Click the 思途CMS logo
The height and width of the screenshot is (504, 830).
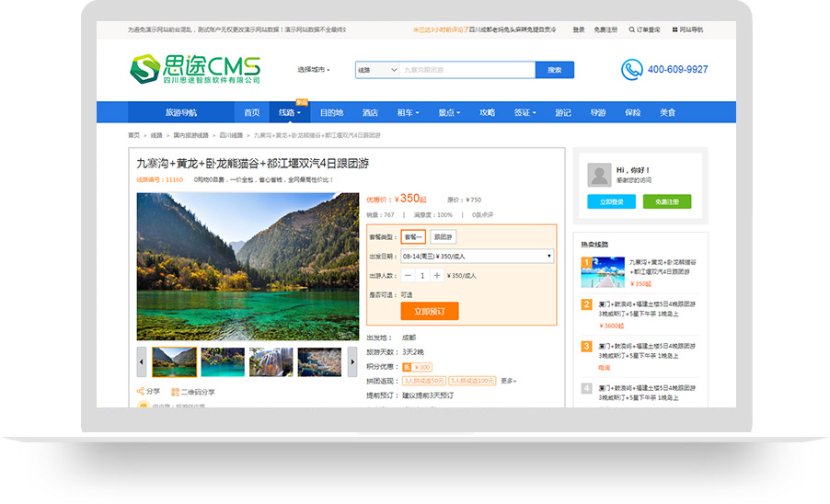click(195, 69)
